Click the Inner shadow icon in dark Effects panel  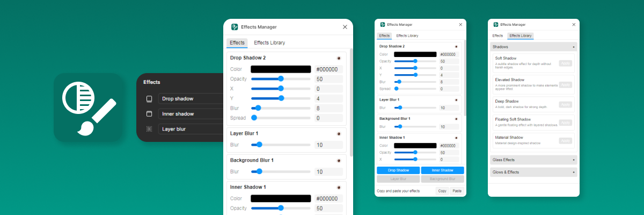click(149, 114)
